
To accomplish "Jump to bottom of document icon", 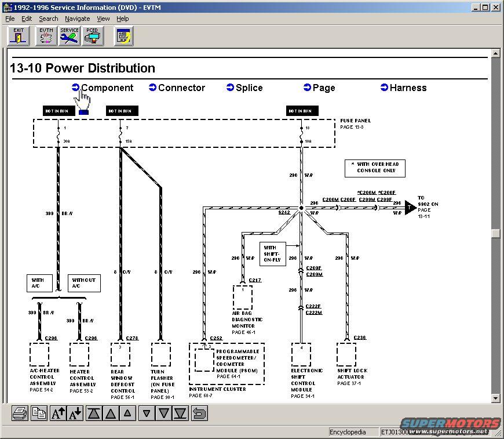I will pos(181,413).
